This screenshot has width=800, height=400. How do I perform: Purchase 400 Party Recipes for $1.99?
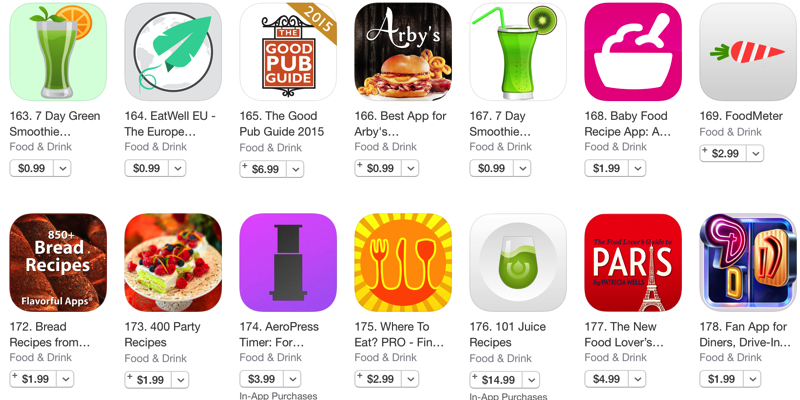[x=148, y=380]
